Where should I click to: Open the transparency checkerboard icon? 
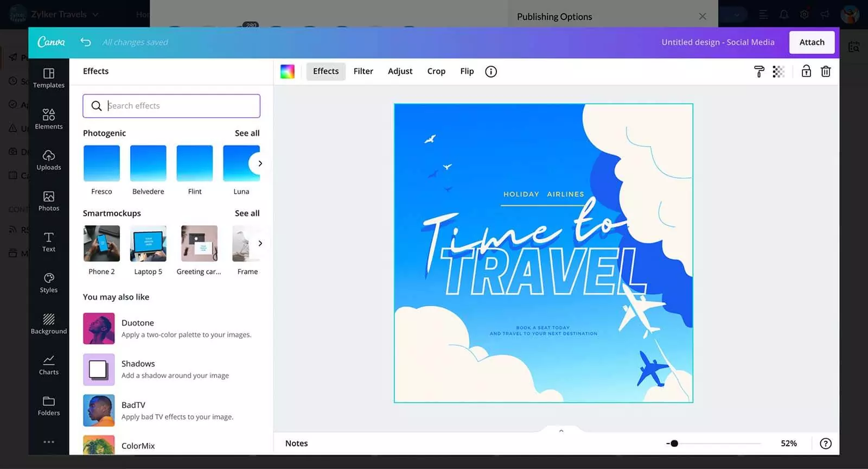tap(778, 72)
